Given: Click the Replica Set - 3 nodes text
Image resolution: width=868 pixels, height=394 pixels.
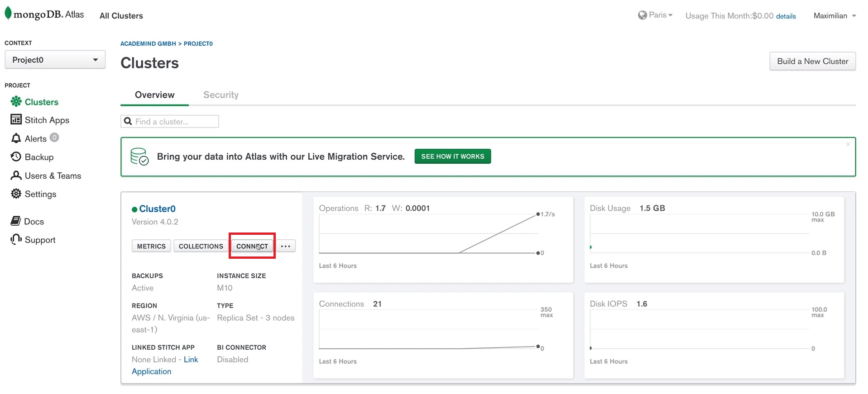Looking at the screenshot, I should (x=256, y=318).
